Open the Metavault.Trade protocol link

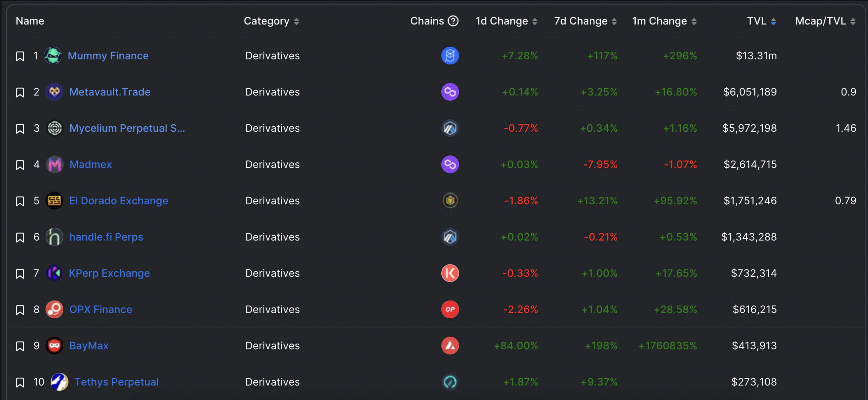click(110, 92)
